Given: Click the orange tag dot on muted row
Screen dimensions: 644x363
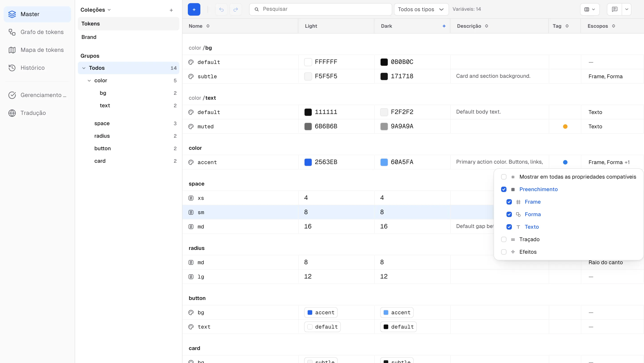Looking at the screenshot, I should tap(565, 127).
